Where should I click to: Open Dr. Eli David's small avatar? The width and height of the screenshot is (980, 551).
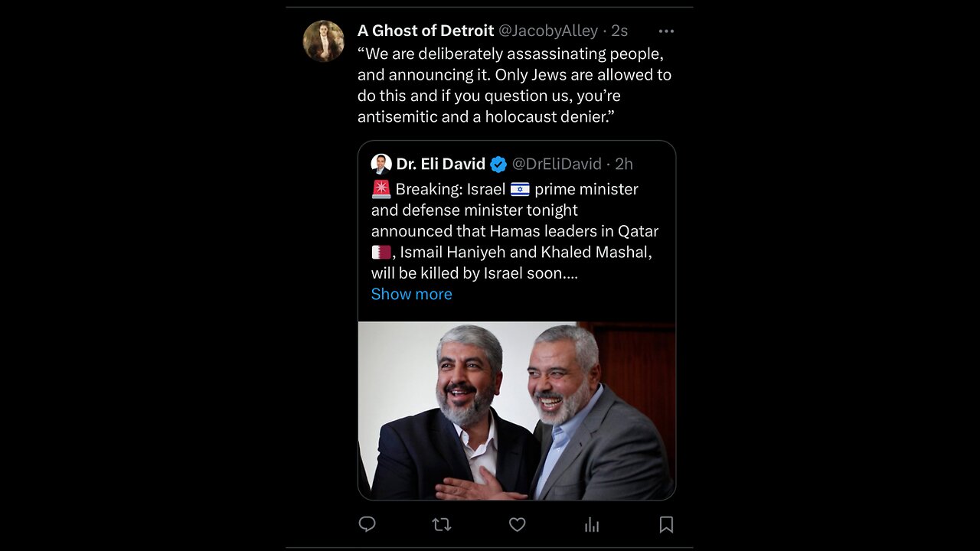381,164
